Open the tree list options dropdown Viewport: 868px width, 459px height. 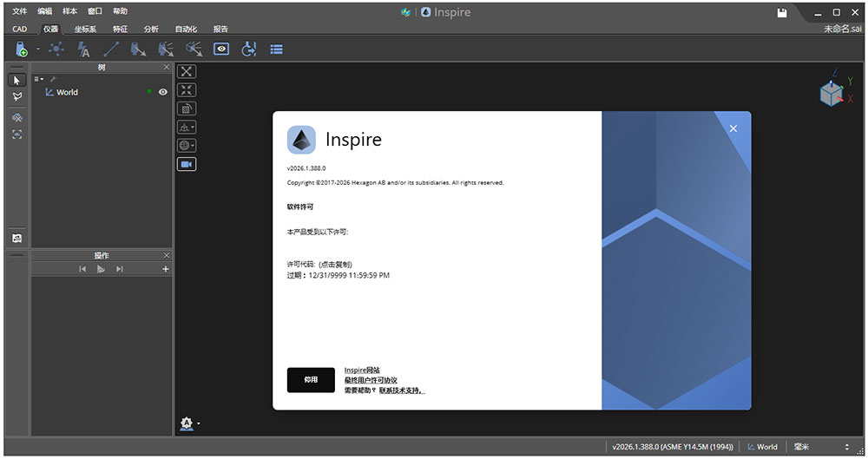coord(39,79)
